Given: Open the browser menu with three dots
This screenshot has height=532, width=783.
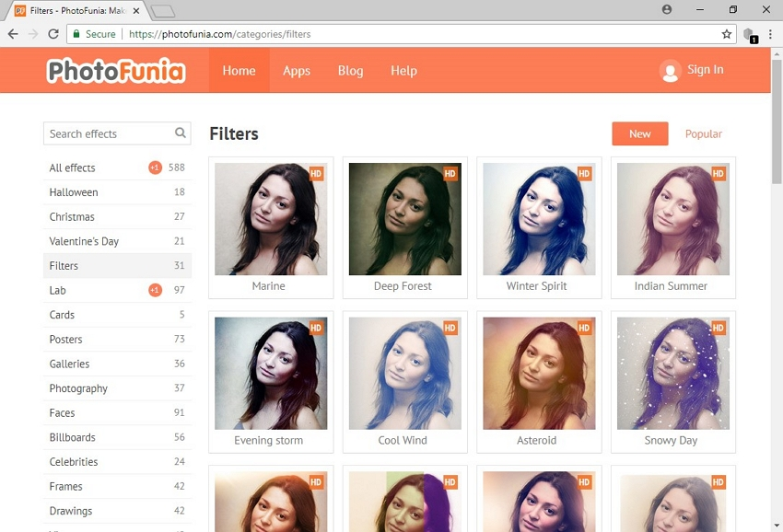Looking at the screenshot, I should click(770, 34).
